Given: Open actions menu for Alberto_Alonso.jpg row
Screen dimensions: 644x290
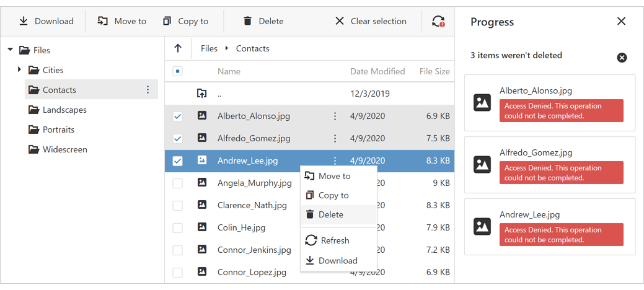Looking at the screenshot, I should [x=335, y=116].
